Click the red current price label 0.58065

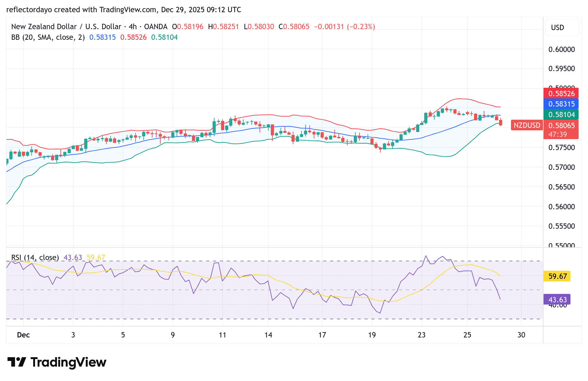coord(562,125)
